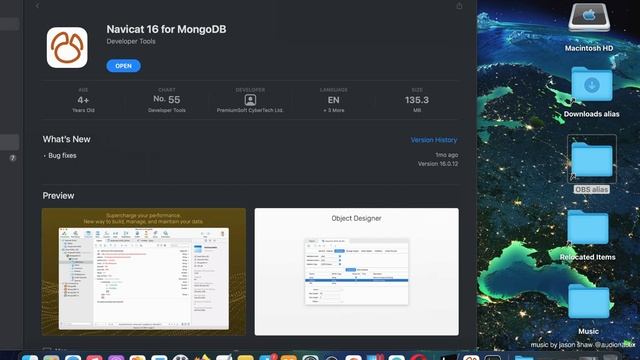Select the Relocated Items folder
This screenshot has height=360, width=640.
tap(588, 227)
